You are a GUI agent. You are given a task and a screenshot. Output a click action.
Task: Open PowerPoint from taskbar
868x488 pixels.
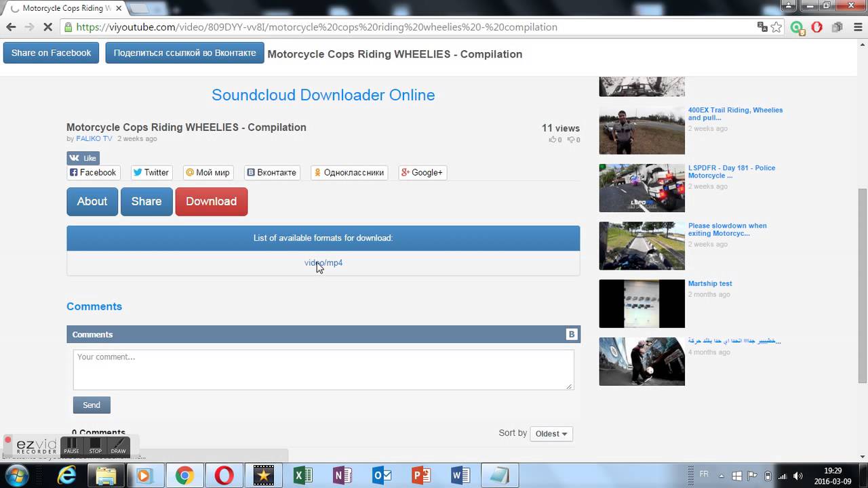point(420,476)
